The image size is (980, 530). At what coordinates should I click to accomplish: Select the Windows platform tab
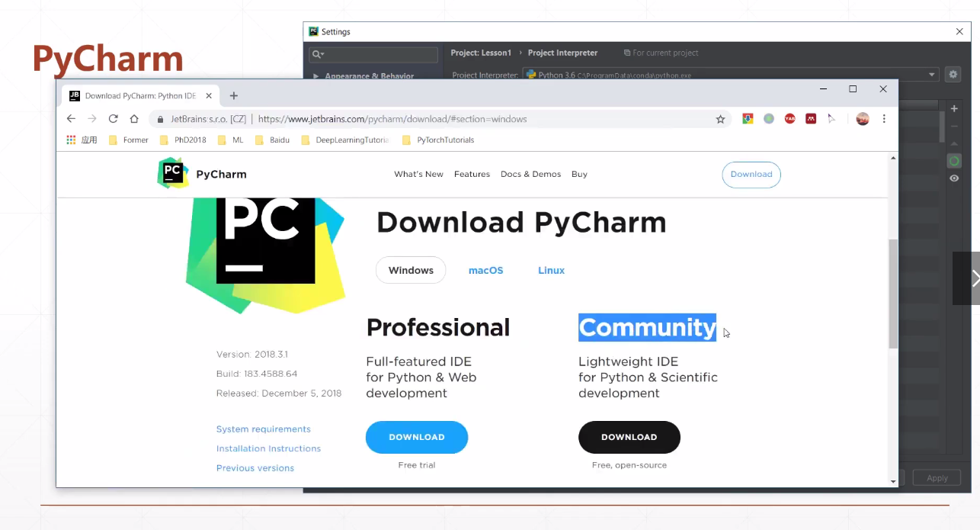(411, 270)
